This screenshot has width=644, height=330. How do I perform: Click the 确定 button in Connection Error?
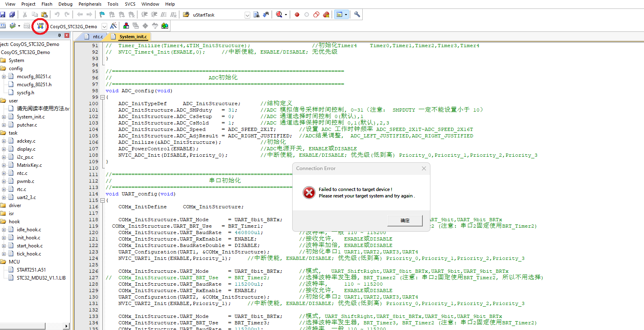point(405,220)
